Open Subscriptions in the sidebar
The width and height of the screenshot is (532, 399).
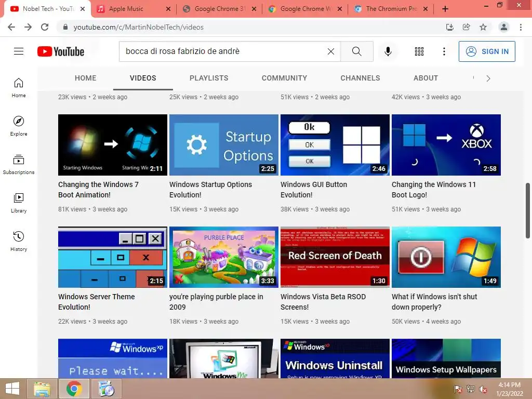click(19, 165)
